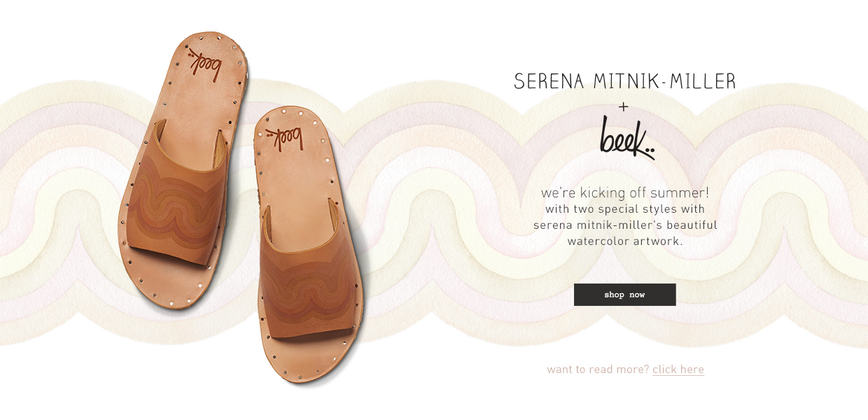Click the handwritten beek logo under the plus sign
This screenshot has width=868, height=420.
626,138
